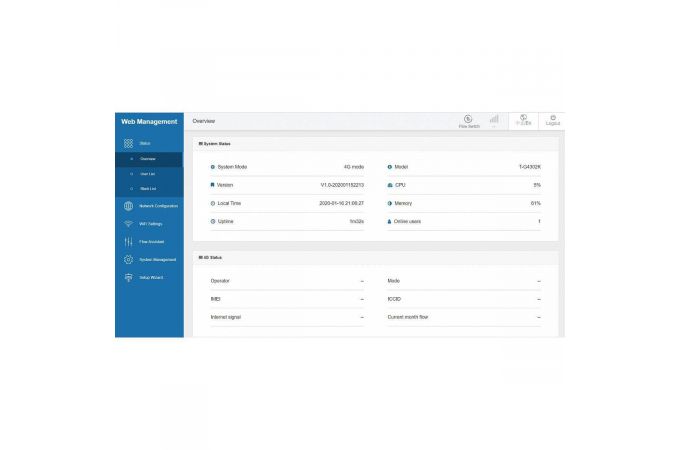Click the Logout power icon
The height and width of the screenshot is (450, 680).
pyautogui.click(x=553, y=119)
